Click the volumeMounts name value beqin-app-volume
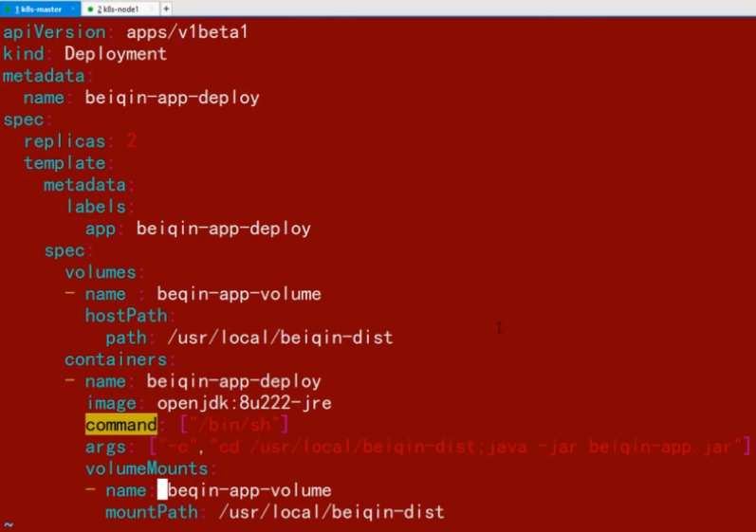 [249, 490]
